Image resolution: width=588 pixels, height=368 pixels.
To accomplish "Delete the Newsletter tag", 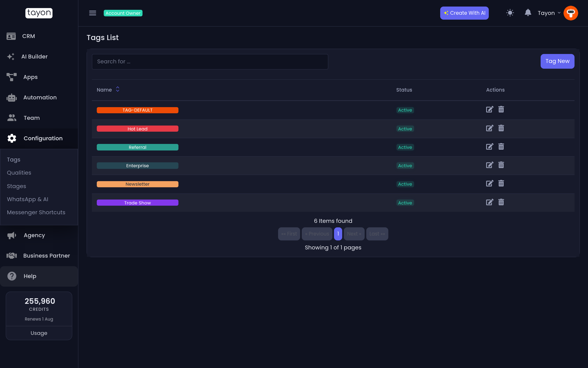I will coord(501,184).
